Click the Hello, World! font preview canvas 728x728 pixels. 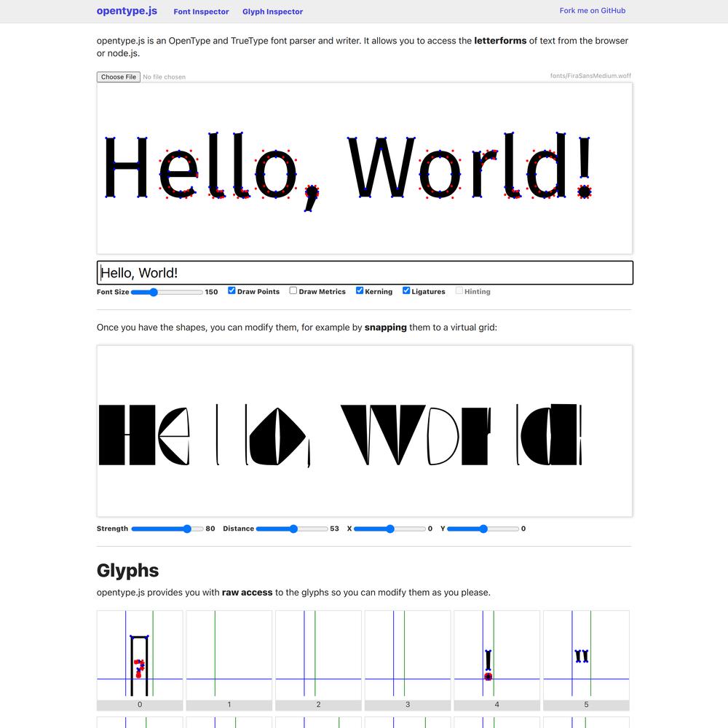(x=365, y=169)
